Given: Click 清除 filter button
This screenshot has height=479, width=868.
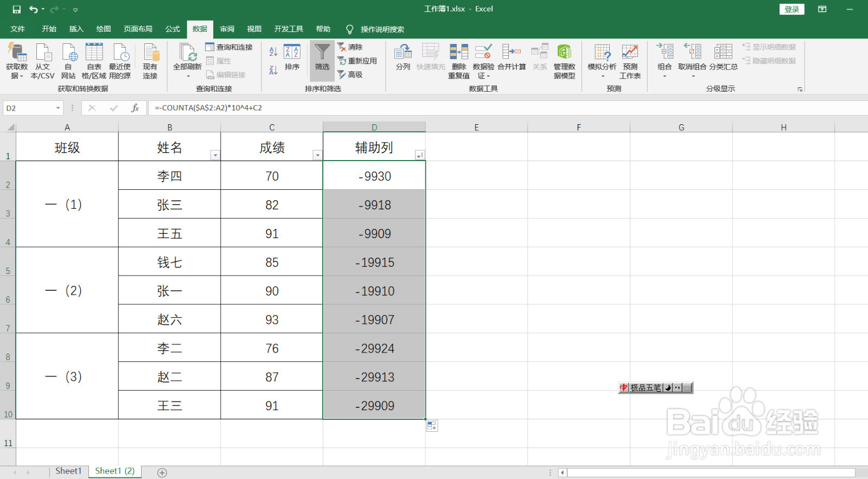Looking at the screenshot, I should tap(350, 47).
